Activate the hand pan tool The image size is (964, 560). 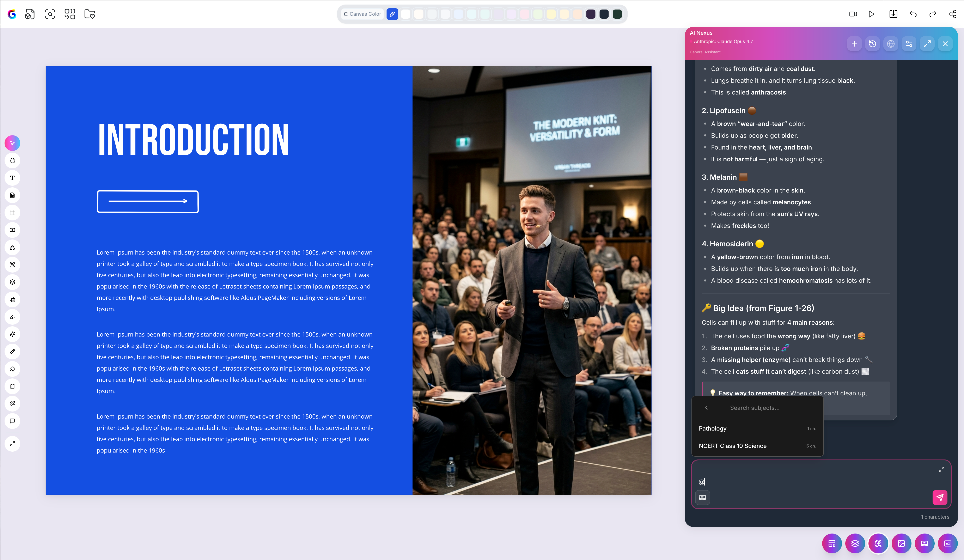[x=12, y=161]
